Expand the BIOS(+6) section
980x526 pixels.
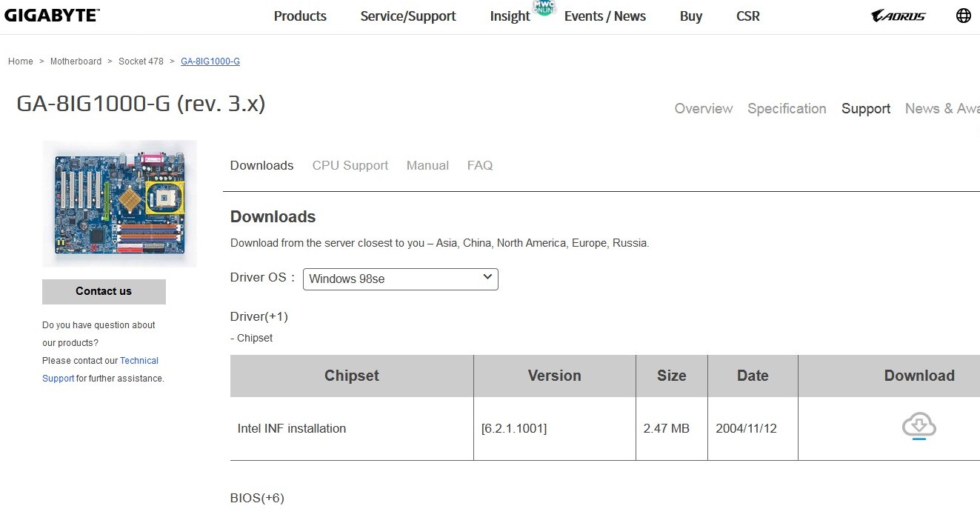point(257,498)
